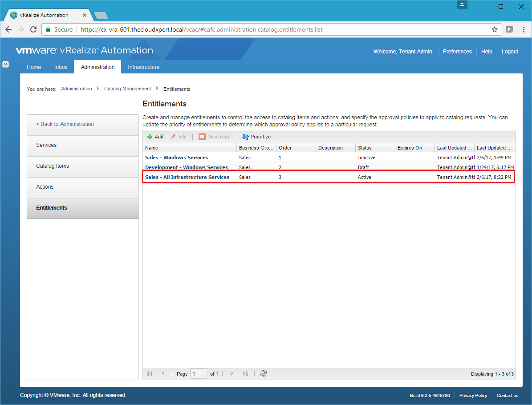Screen dimensions: 532x405
Task: Click the page number input field
Action: click(199, 374)
